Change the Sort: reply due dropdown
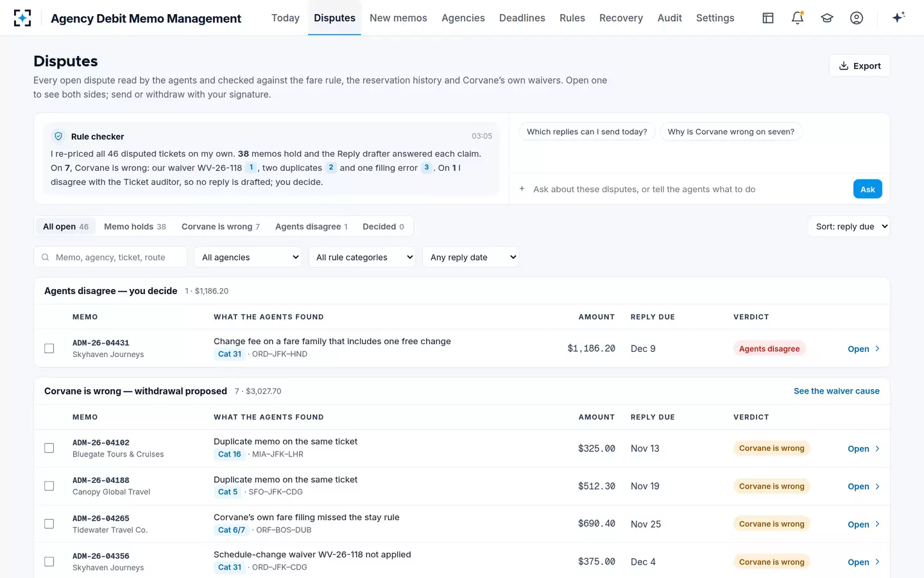Screen dimensions: 924x578 849,226
